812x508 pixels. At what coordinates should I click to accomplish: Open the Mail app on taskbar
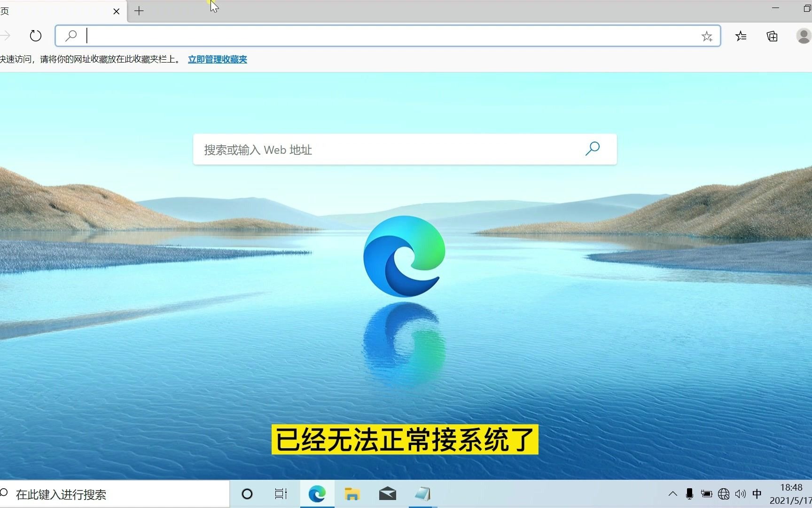click(x=388, y=494)
